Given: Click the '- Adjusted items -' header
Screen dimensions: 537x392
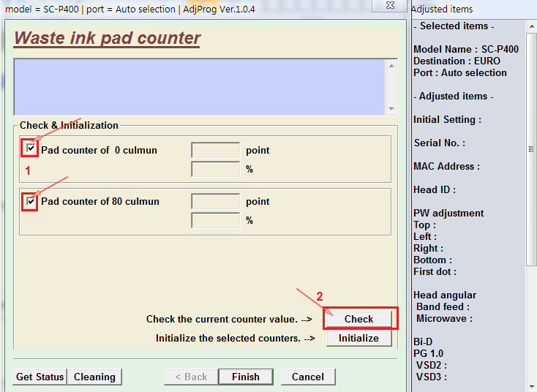Looking at the screenshot, I should (453, 97).
